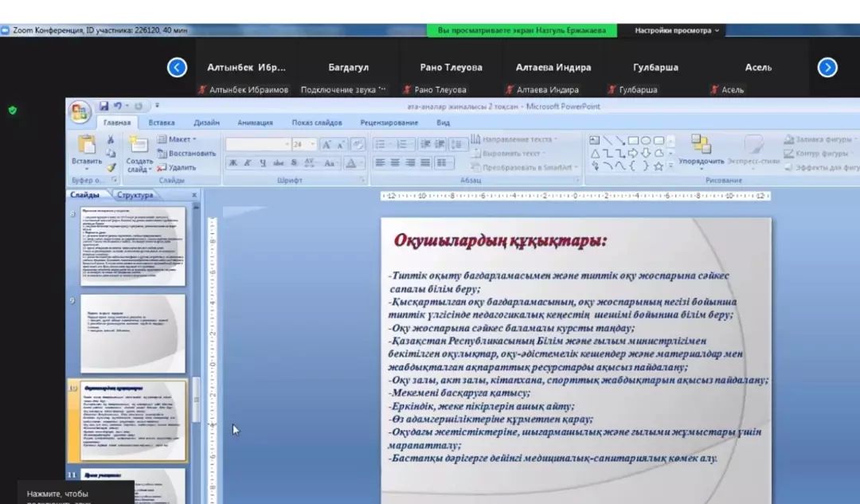The height and width of the screenshot is (504, 860).
Task: Select the star shape in gallery
Action: tap(659, 166)
